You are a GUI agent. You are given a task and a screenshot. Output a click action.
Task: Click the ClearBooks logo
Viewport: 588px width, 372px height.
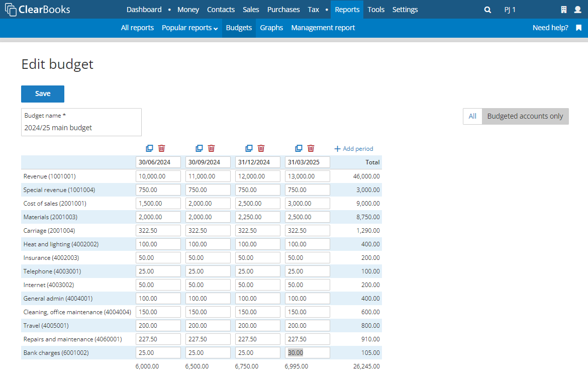pos(38,10)
